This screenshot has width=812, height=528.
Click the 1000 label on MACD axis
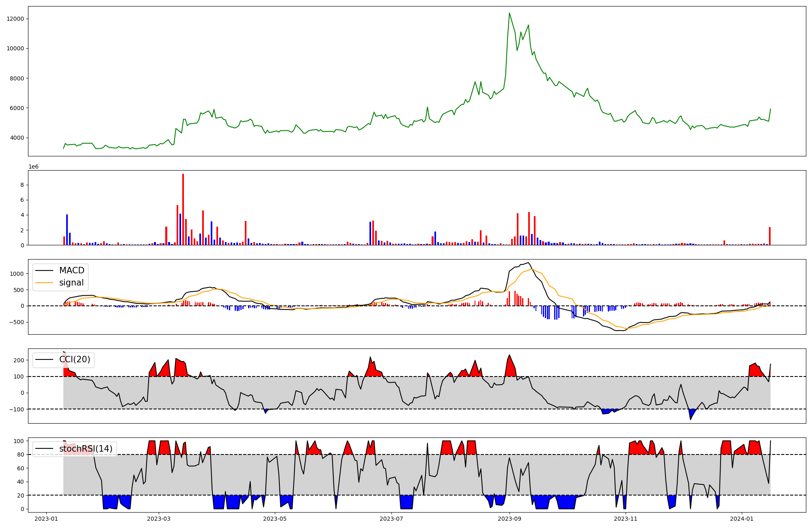click(17, 274)
